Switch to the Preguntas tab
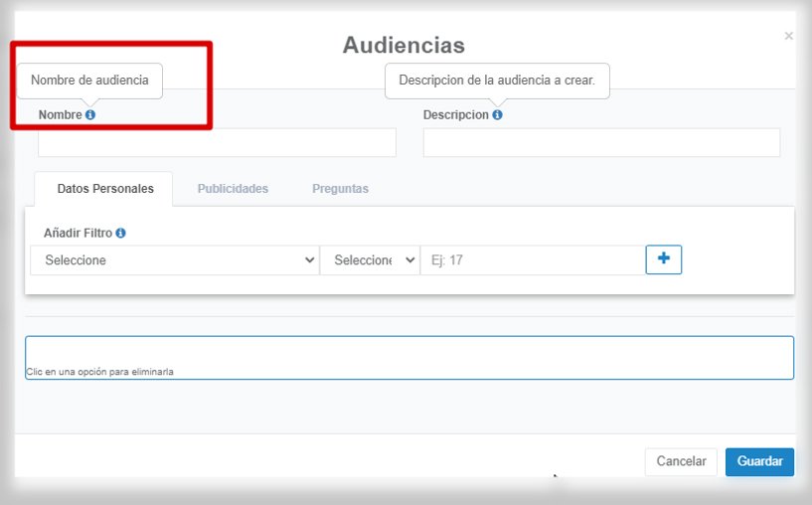Viewport: 812px width, 505px height. [340, 189]
